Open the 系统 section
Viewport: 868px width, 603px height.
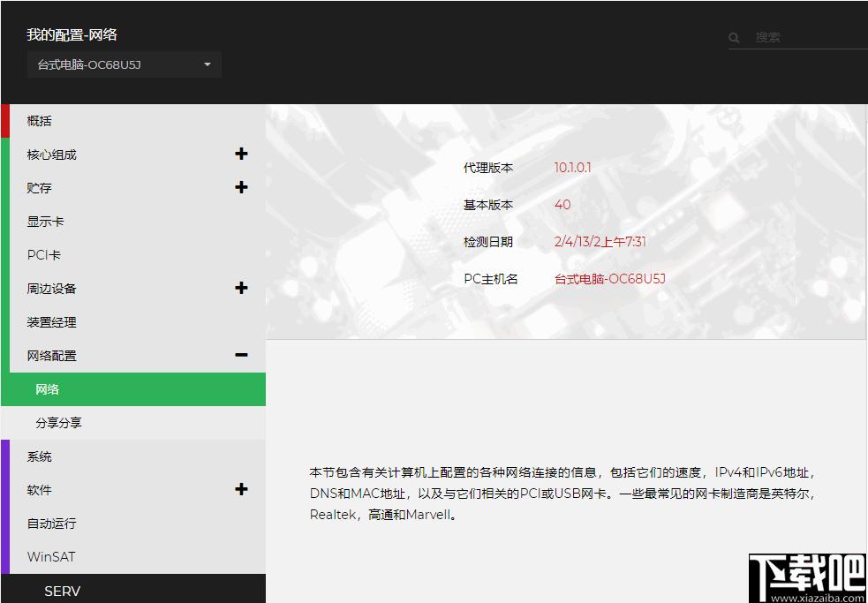[132, 456]
